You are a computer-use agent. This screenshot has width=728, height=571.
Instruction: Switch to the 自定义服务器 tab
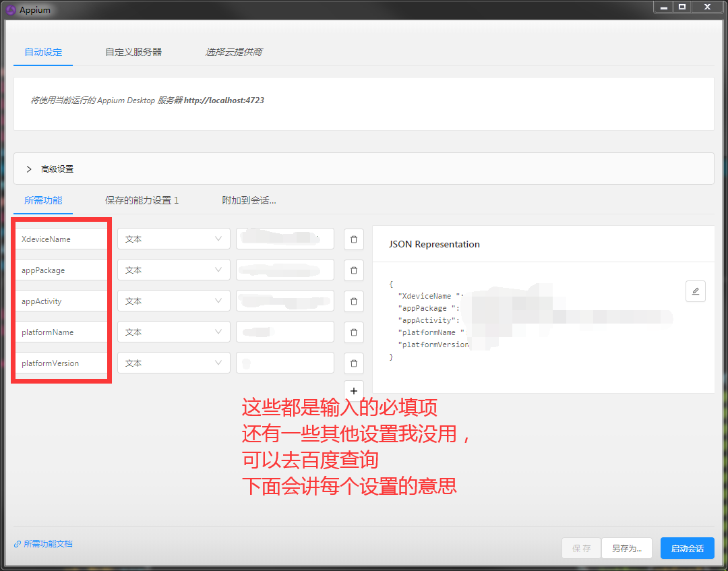[133, 52]
